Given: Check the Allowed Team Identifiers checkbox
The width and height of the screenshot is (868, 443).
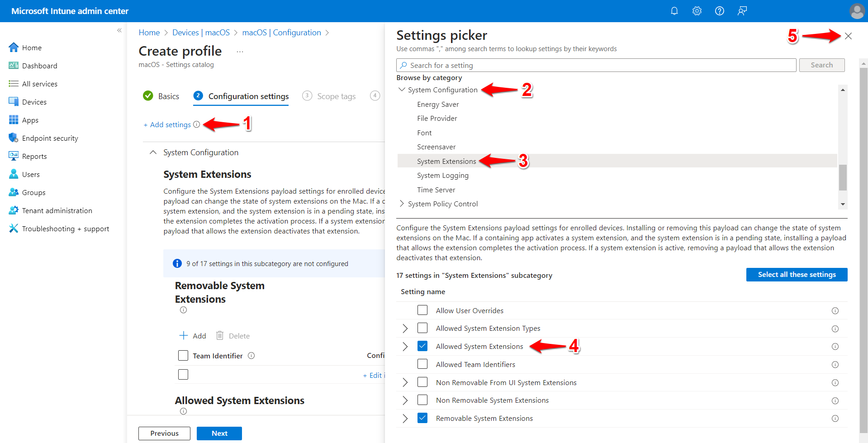Looking at the screenshot, I should click(x=422, y=364).
